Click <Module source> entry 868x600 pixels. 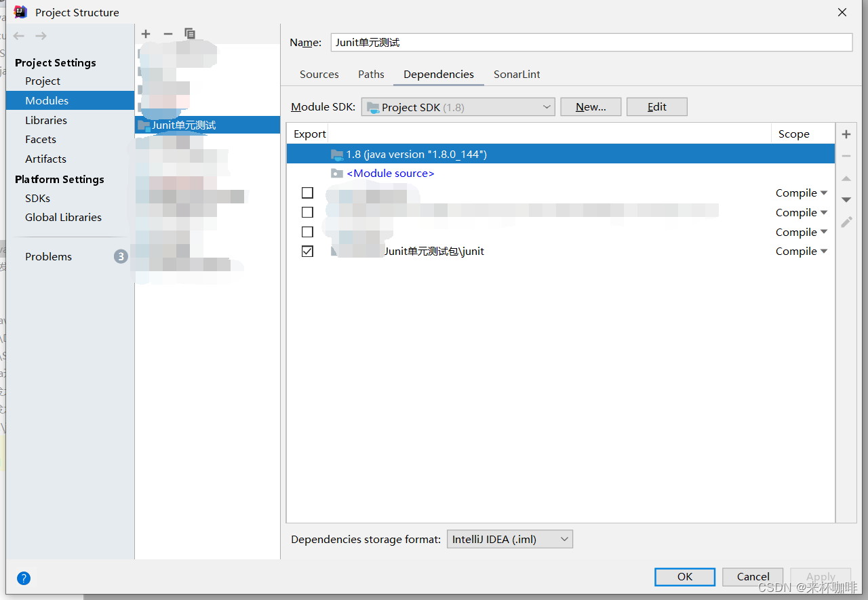390,174
